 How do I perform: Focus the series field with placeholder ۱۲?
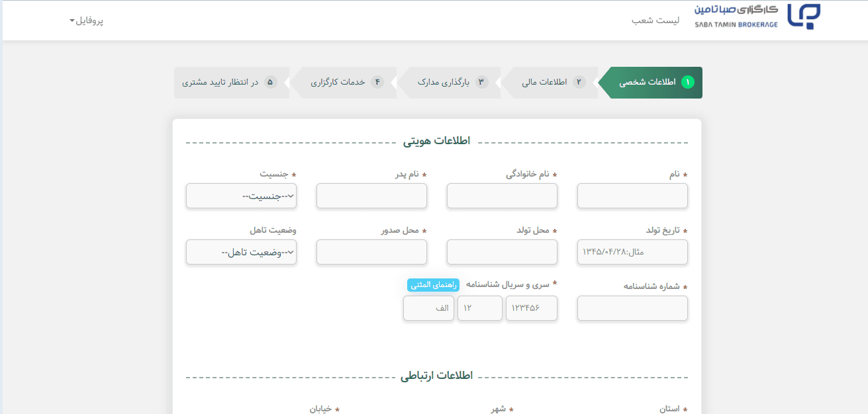[480, 308]
